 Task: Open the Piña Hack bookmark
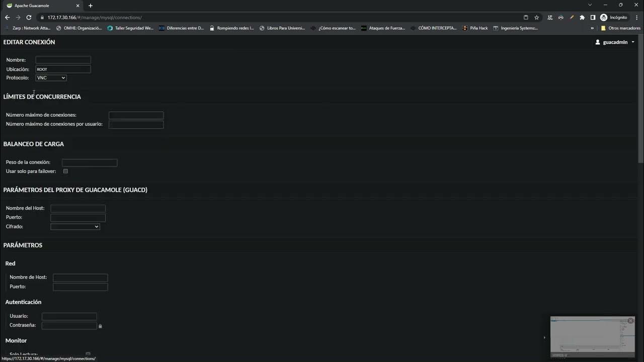475,28
